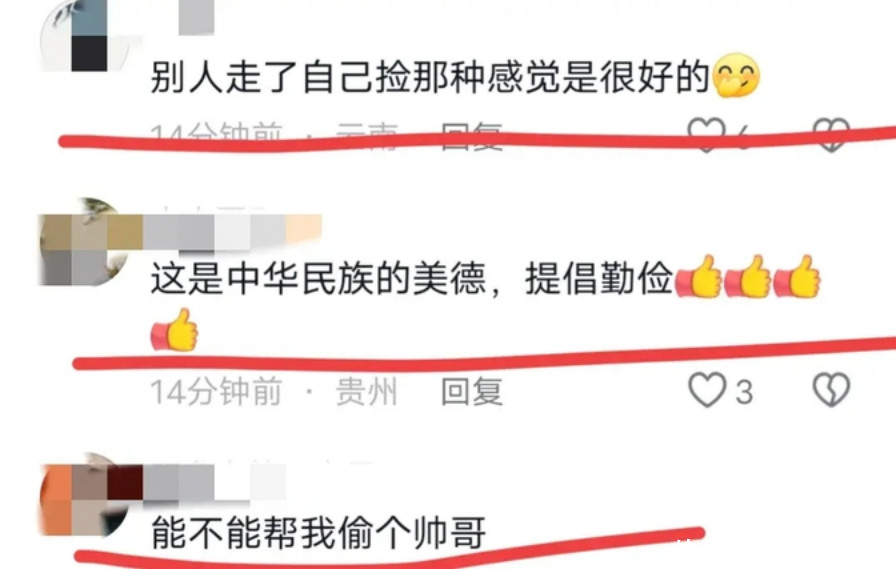Select the comment 别人走了自己捡那种感觉是很好的
The height and width of the screenshot is (570, 896).
(455, 76)
